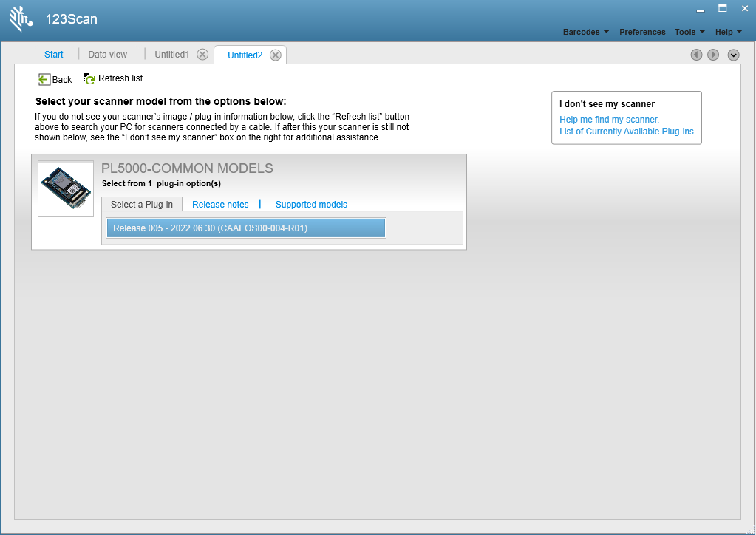Click the Refresh list icon
Viewport: 756px width, 535px height.
[x=89, y=78]
